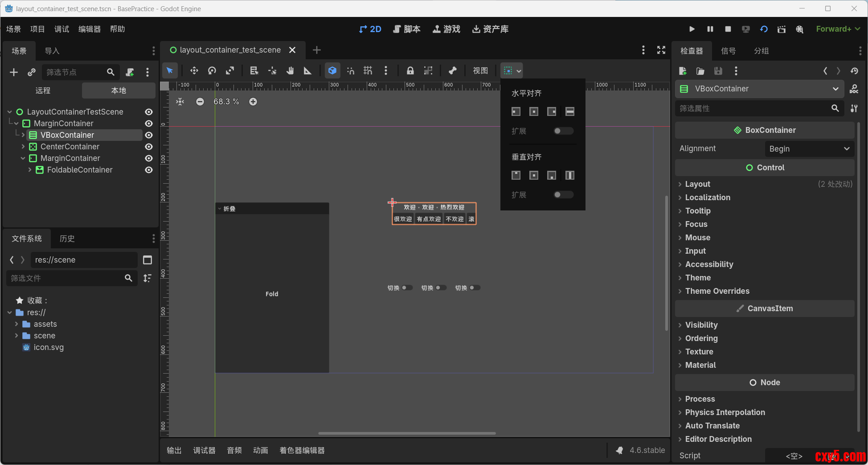Open the node documentation via DOC icon
This screenshot has height=465, width=868.
[x=855, y=89]
